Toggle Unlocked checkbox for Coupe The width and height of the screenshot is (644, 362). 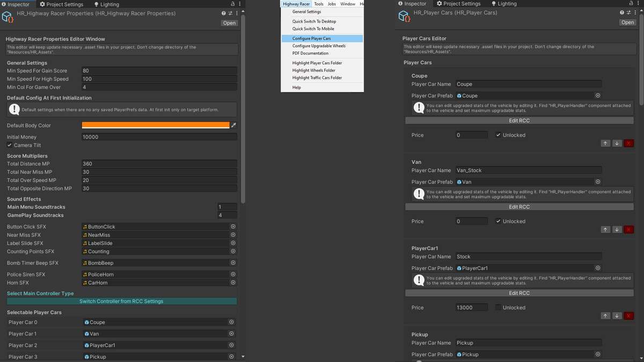[x=499, y=135]
